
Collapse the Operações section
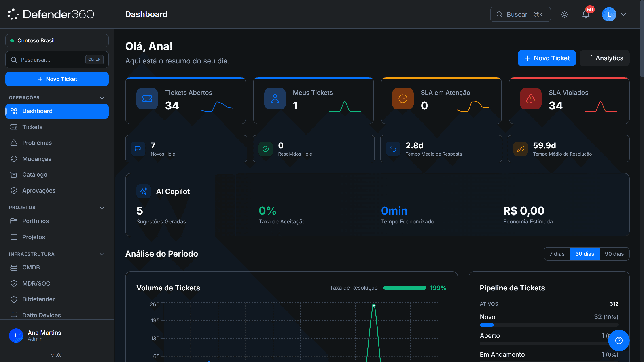[x=102, y=98]
